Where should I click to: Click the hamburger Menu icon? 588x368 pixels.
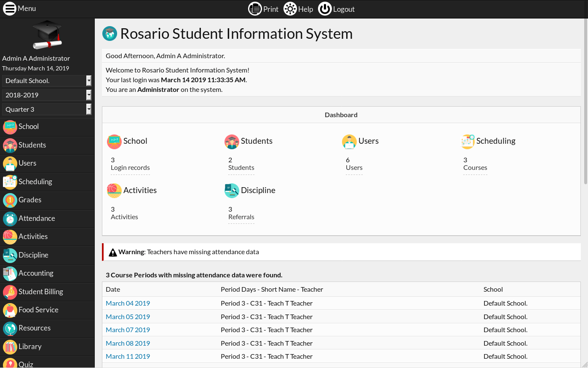9,9
